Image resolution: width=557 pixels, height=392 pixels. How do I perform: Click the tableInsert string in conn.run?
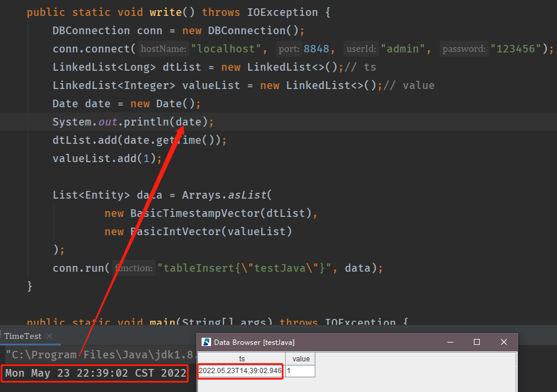tap(245, 268)
